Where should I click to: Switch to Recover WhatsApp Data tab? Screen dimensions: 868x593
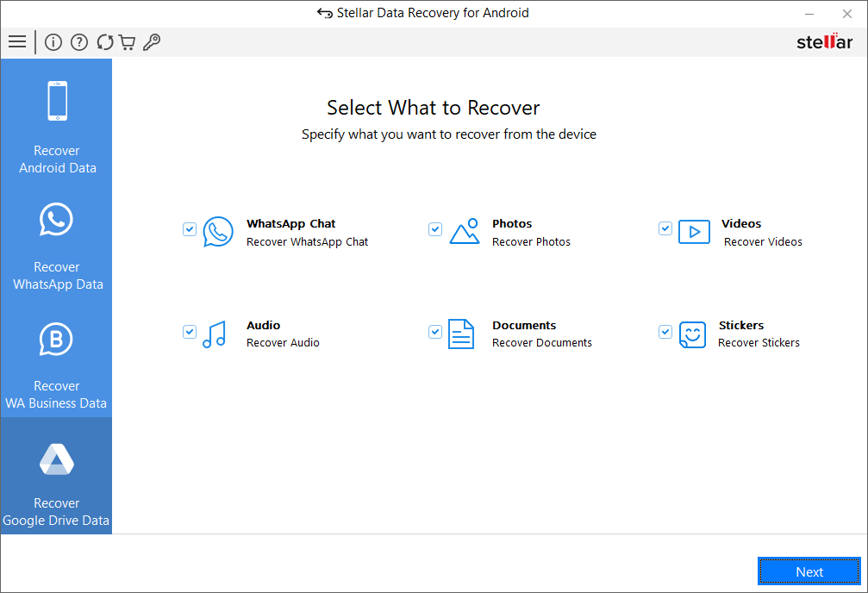click(57, 245)
